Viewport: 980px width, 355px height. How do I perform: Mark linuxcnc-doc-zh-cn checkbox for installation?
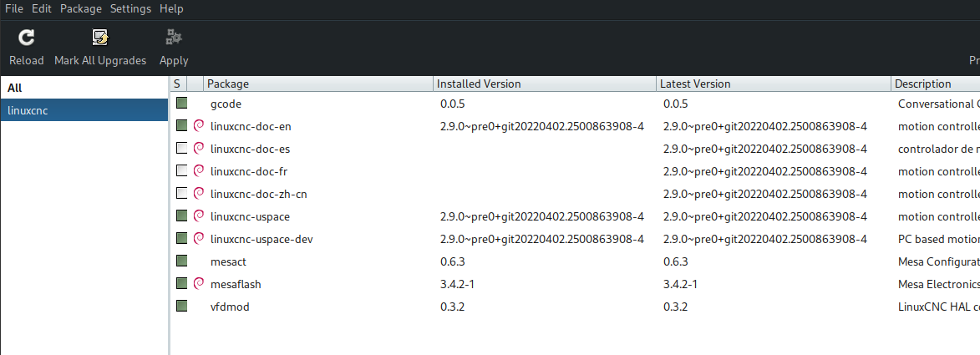tap(182, 193)
